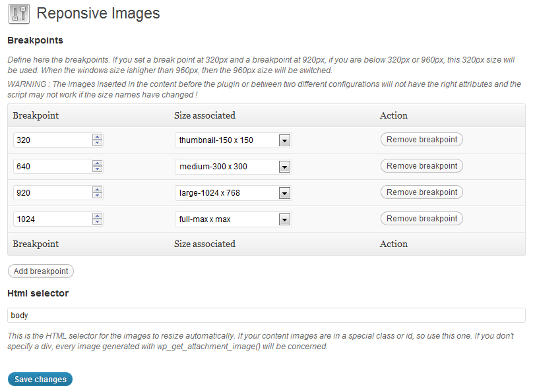The image size is (533, 392).
Task: Save changes to the settings
Action: 40,379
